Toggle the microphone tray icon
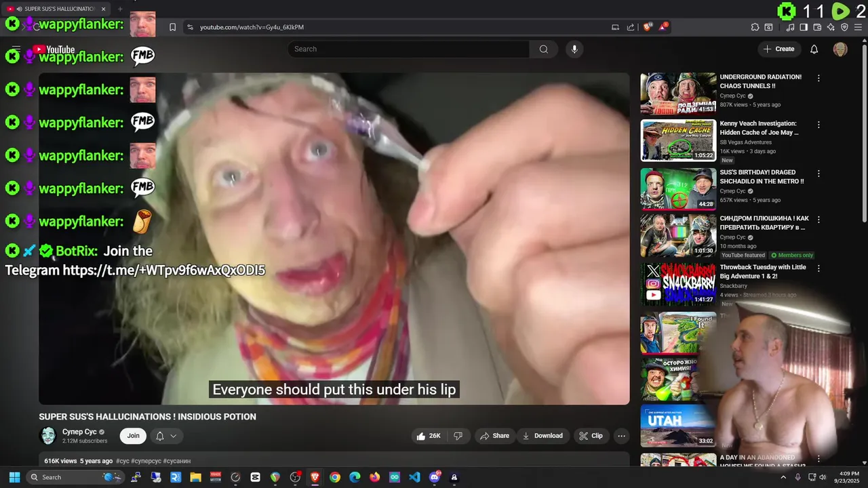868x488 pixels. (x=798, y=477)
